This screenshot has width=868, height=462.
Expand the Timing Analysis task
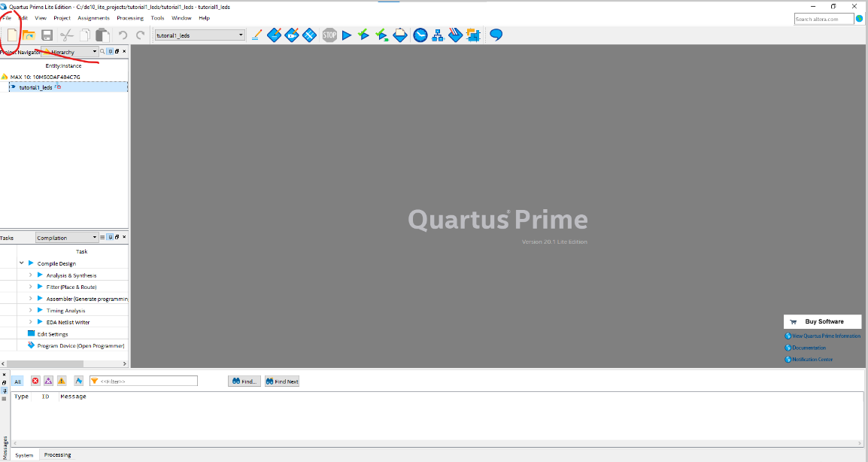(x=30, y=310)
